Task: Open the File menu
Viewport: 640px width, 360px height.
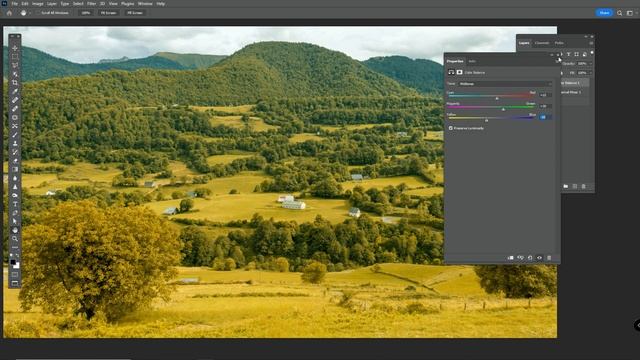Action: pyautogui.click(x=14, y=4)
